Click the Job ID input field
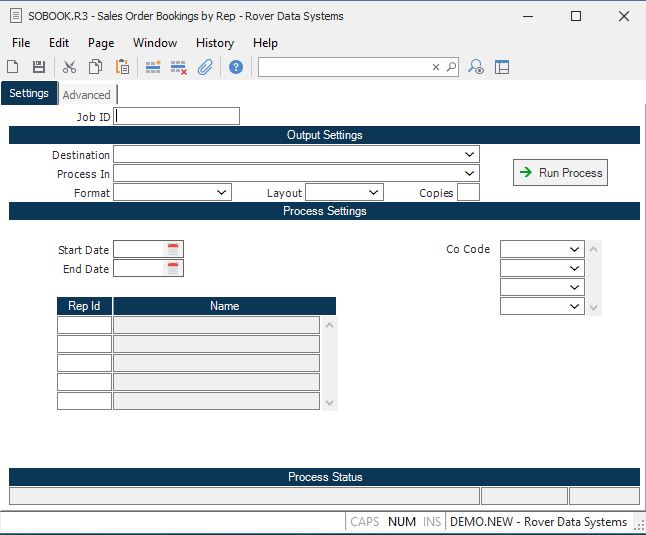646x535 pixels. coord(177,116)
